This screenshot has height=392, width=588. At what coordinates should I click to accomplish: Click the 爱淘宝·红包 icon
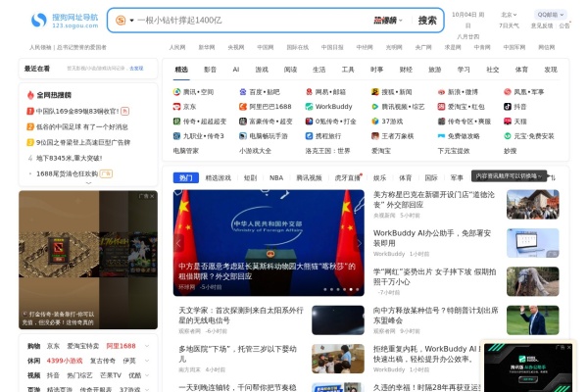[441, 107]
